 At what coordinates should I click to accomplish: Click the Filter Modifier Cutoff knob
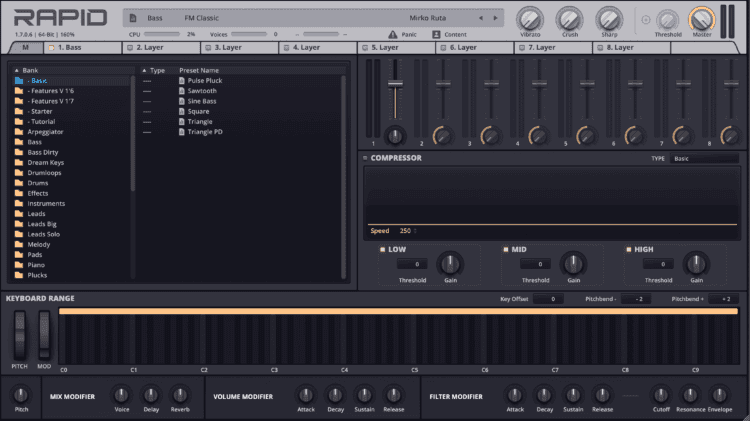pos(661,395)
